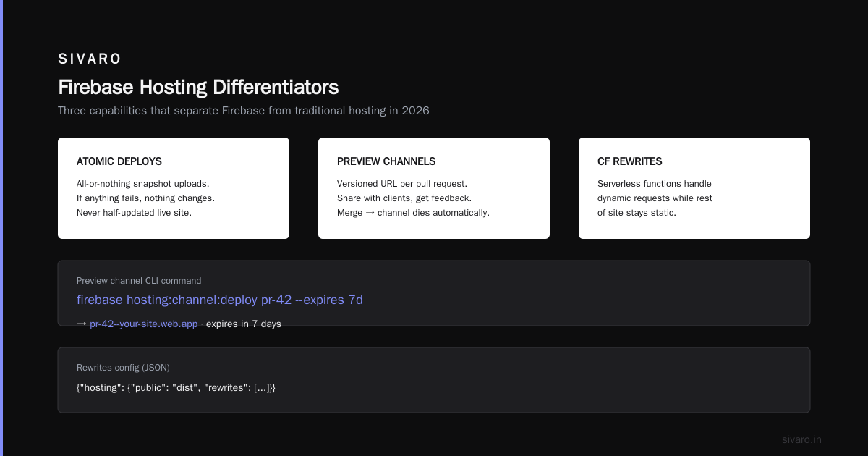Image resolution: width=868 pixels, height=456 pixels.
Task: Click the ATOMIC DEPLOYS title
Action: (119, 161)
